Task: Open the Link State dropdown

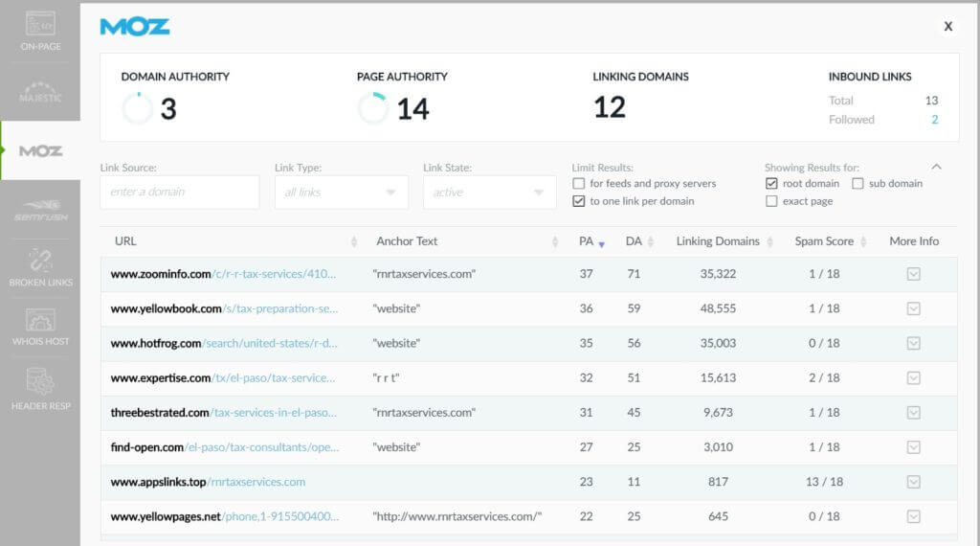Action: tap(489, 192)
